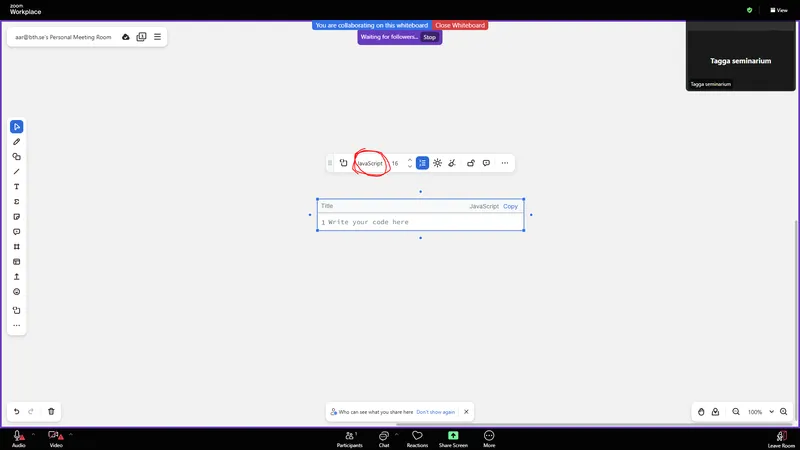Screen dimensions: 800x450
Task: Choose the Sticky Note tool
Action: [17, 217]
